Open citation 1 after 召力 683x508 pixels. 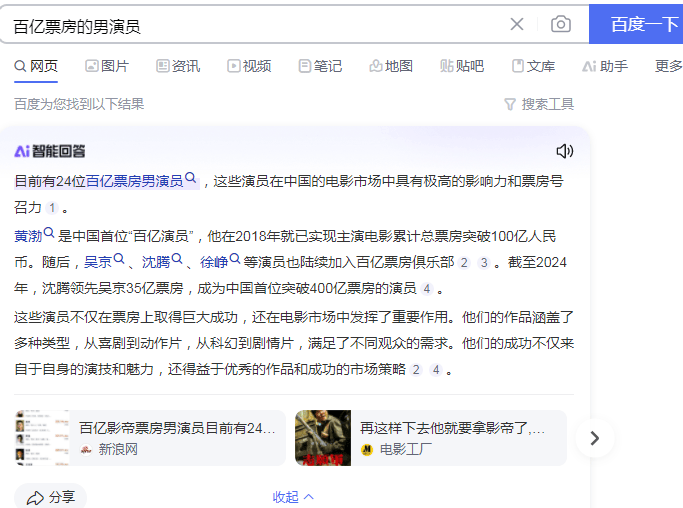click(52, 208)
